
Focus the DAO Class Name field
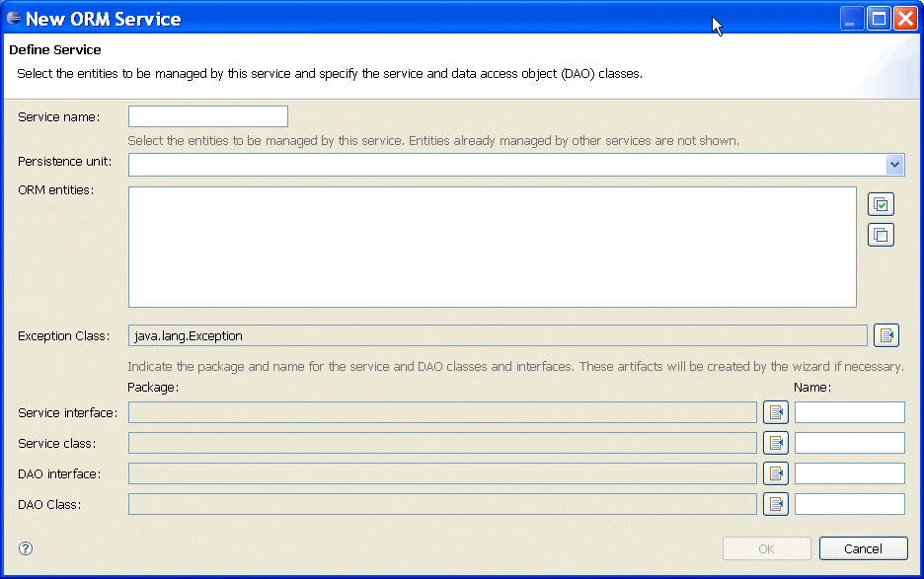point(849,504)
